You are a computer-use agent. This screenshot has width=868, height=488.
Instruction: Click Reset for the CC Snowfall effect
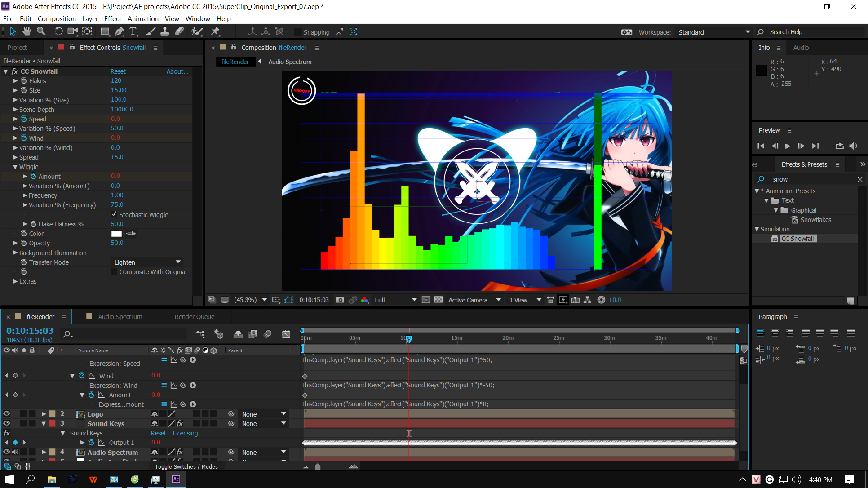[118, 71]
